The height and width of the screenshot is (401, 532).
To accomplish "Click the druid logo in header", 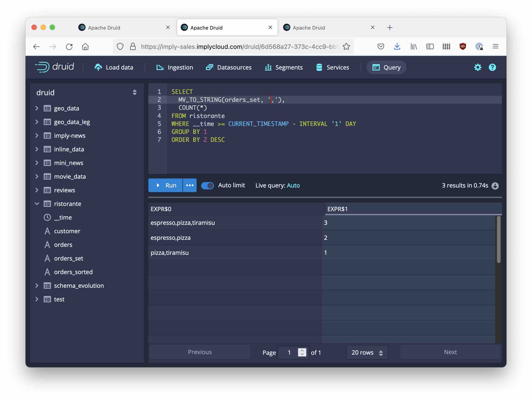I will click(54, 67).
